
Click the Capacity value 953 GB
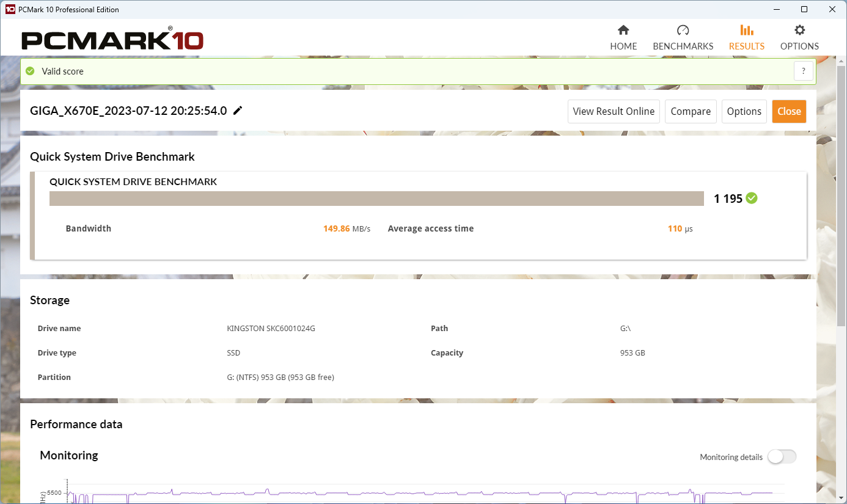pos(632,352)
